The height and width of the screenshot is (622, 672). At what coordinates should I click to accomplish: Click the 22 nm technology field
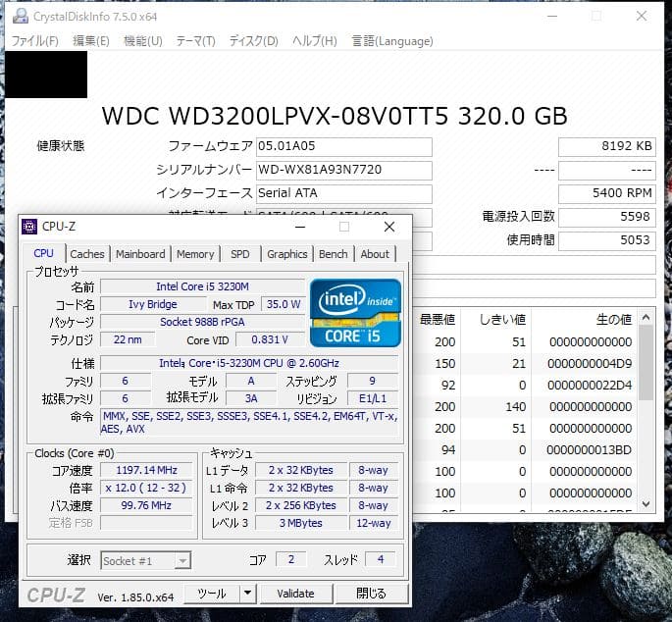tap(128, 339)
